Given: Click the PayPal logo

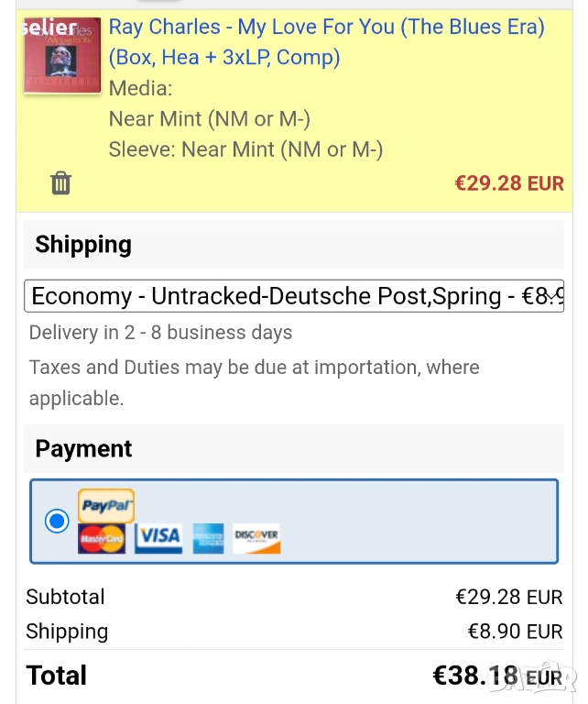Looking at the screenshot, I should click(106, 505).
